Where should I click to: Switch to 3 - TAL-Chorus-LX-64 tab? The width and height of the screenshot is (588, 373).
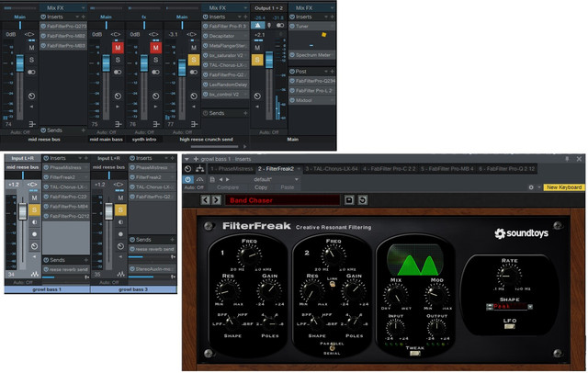(332, 169)
